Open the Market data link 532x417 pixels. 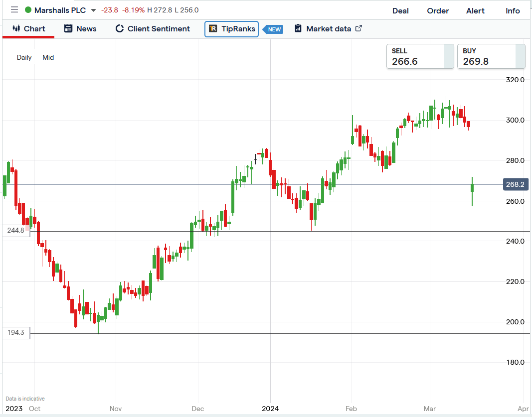coord(328,29)
